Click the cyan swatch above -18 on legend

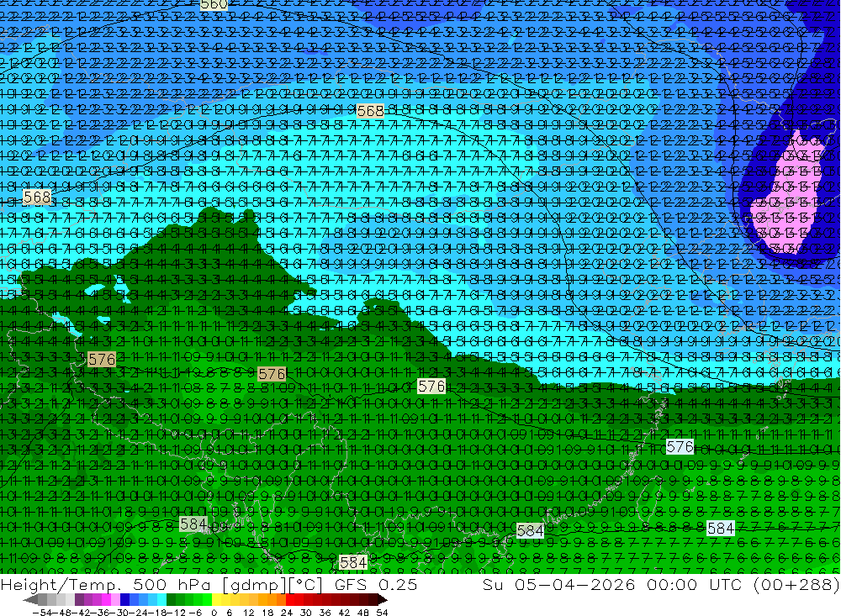click(x=161, y=599)
